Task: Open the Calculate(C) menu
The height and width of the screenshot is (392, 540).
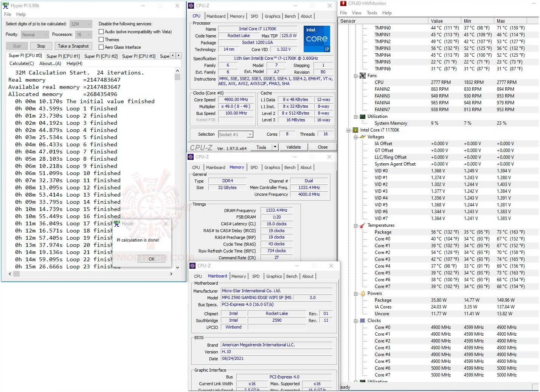Action: [x=22, y=64]
